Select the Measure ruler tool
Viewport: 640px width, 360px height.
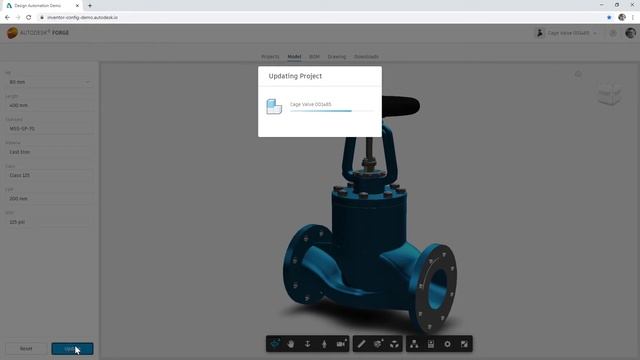tap(361, 344)
